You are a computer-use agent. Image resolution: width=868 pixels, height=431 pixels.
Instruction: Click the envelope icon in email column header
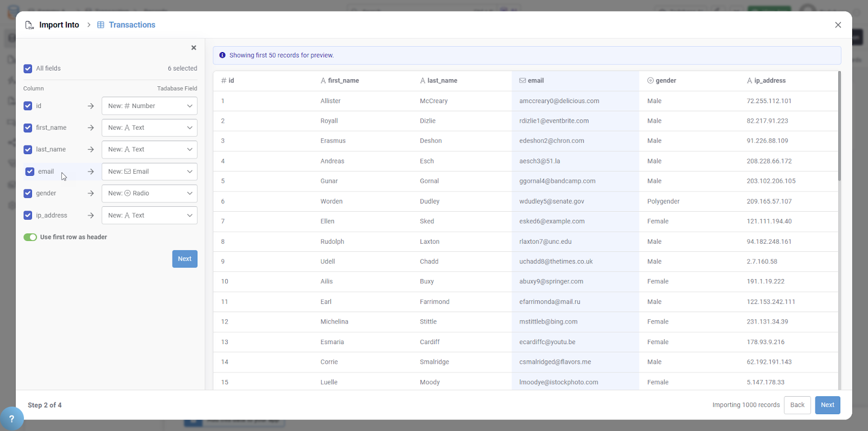(522, 80)
